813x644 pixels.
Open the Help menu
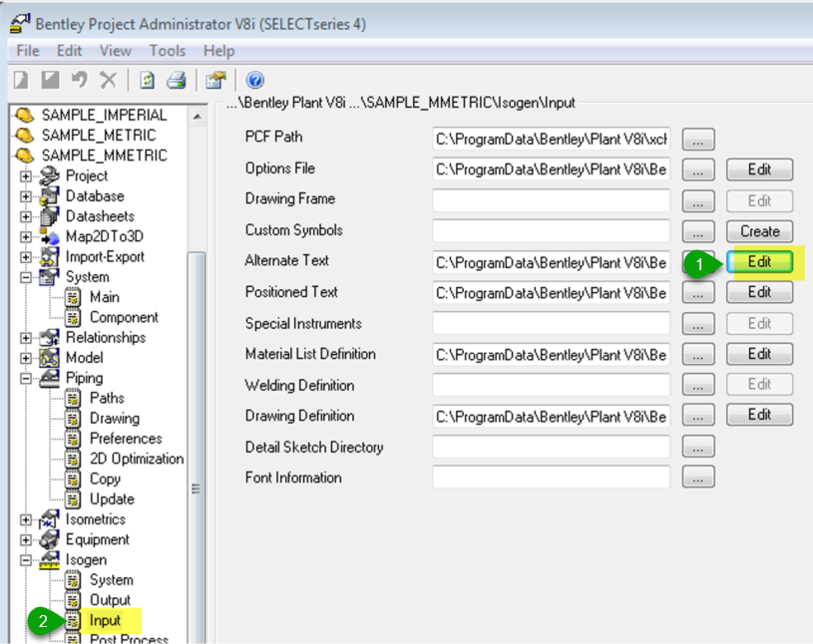click(218, 51)
